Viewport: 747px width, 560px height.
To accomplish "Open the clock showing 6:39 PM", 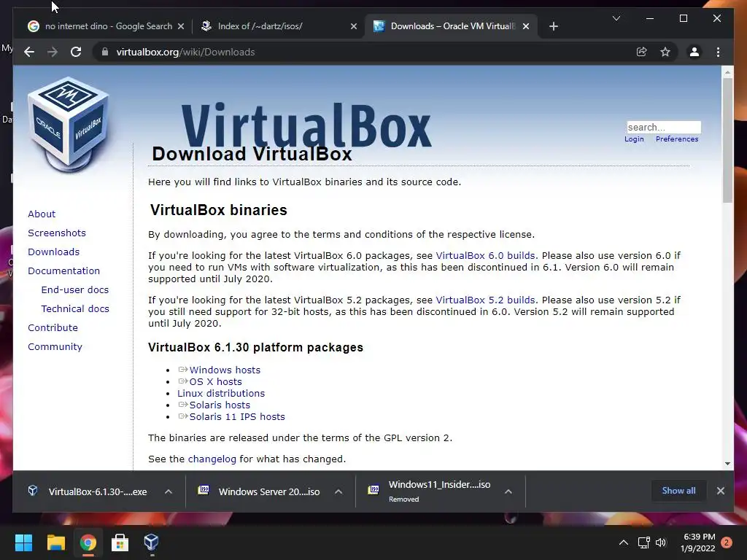I will 698,542.
